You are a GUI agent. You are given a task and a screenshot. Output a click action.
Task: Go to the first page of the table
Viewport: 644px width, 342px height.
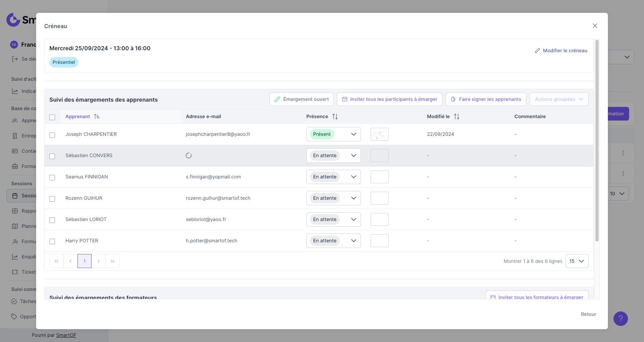(57, 261)
